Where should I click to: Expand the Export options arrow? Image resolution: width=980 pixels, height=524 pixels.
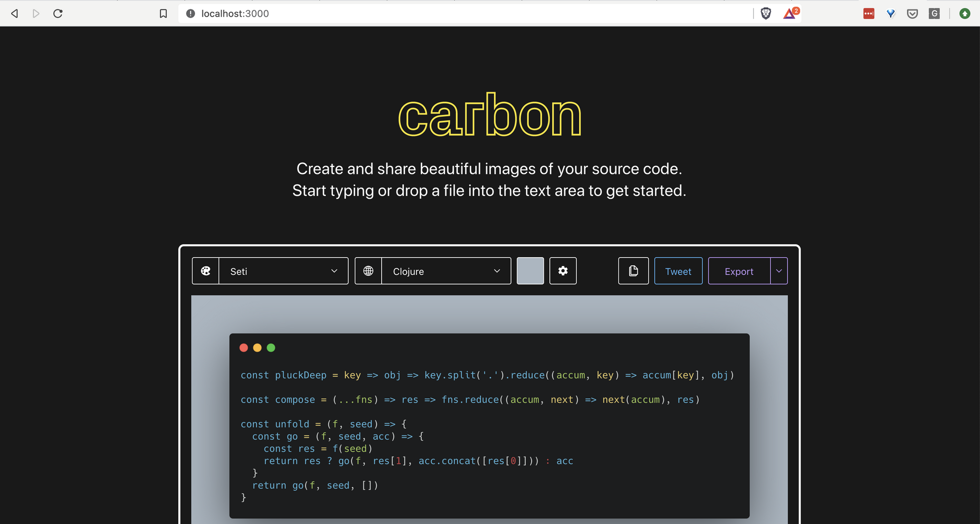point(779,271)
